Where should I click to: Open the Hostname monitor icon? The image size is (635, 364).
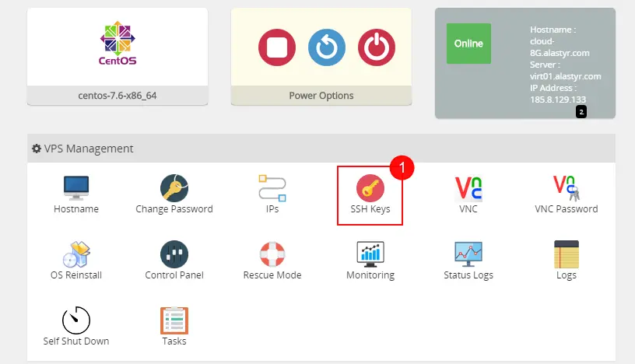pyautogui.click(x=76, y=188)
